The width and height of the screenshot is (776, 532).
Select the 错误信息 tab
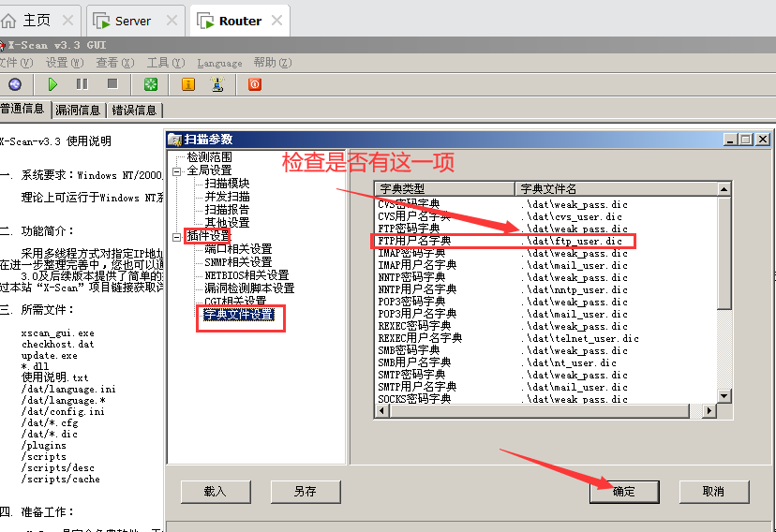click(x=134, y=110)
